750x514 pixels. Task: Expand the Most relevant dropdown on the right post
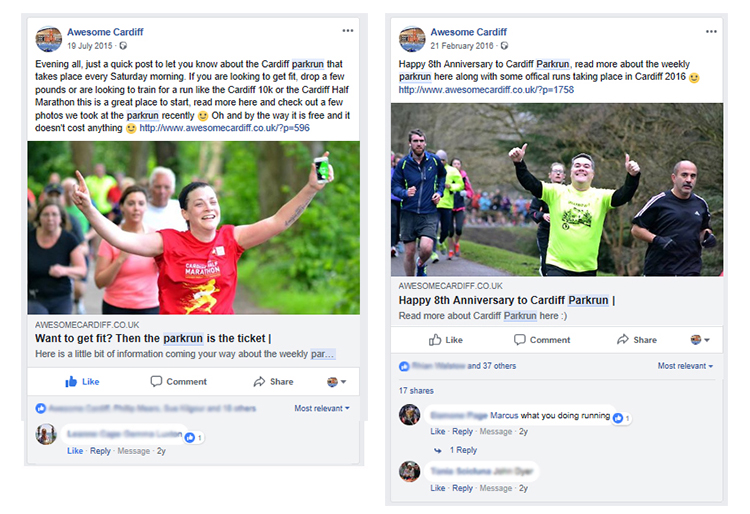(685, 366)
